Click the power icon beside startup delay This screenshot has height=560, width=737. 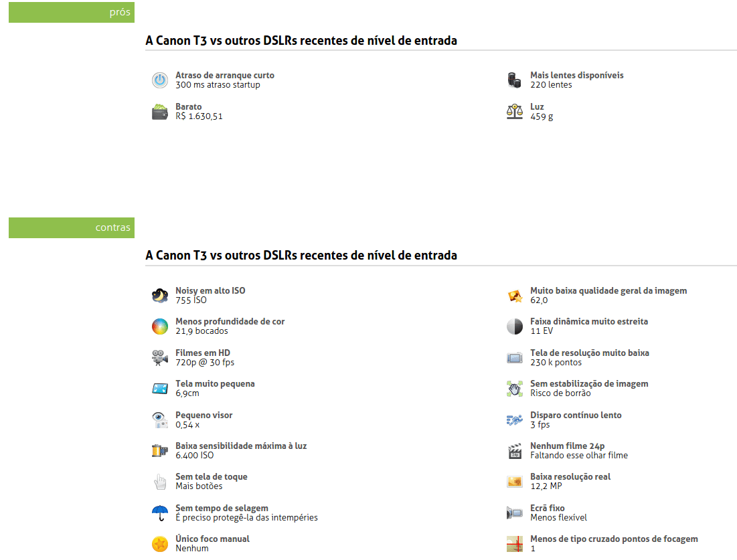point(160,80)
